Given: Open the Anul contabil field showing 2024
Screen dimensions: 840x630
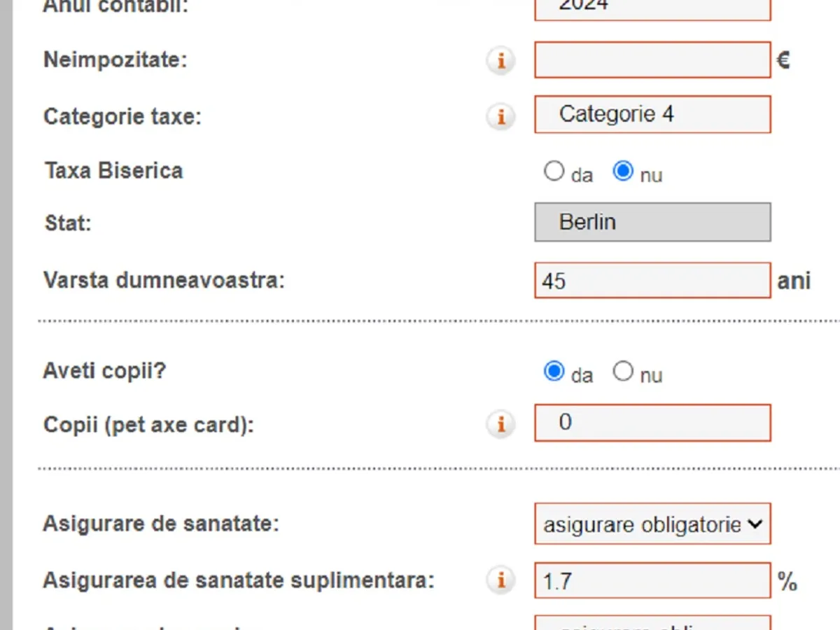Looking at the screenshot, I should tap(652, 7).
